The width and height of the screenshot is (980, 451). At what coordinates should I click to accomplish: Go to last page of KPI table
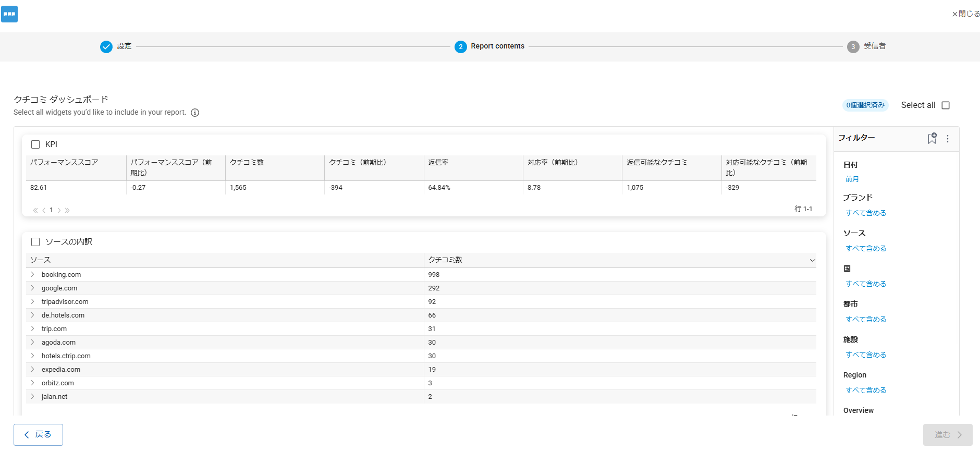coord(67,210)
